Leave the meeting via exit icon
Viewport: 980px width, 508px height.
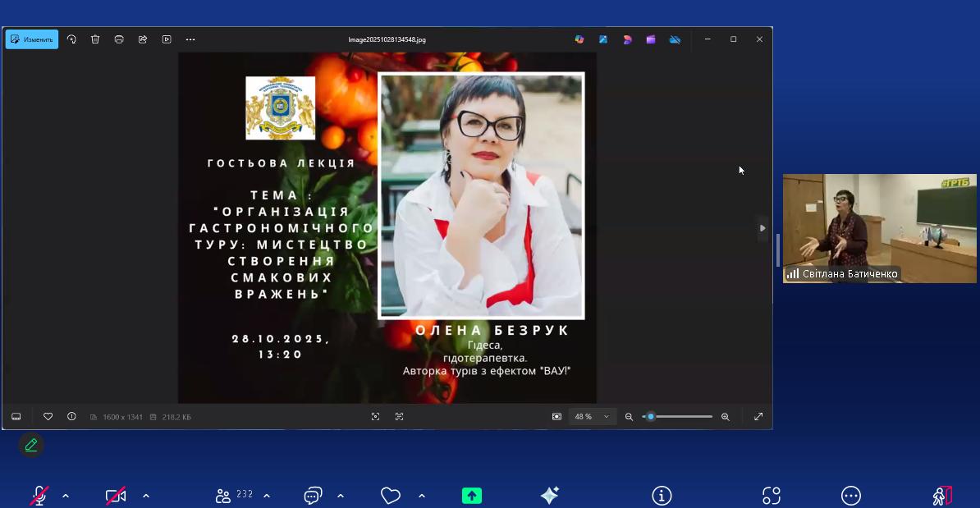942,497
